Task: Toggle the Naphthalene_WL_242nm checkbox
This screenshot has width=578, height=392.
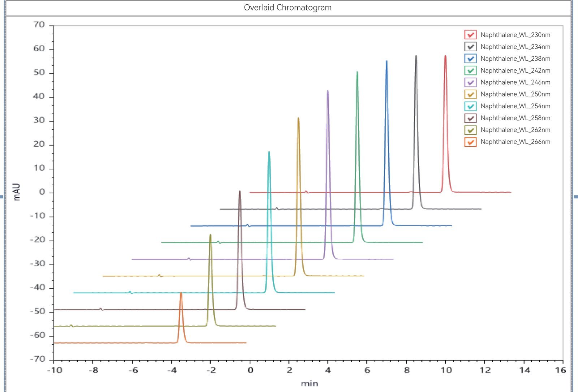Action: click(x=470, y=70)
